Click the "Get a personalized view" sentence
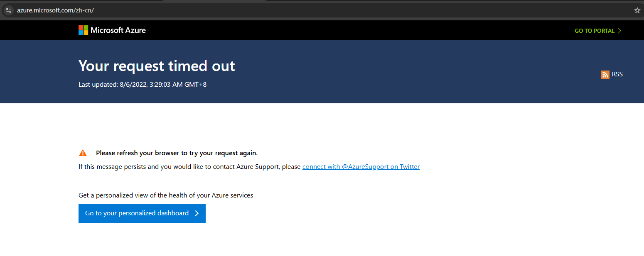 (x=166, y=195)
